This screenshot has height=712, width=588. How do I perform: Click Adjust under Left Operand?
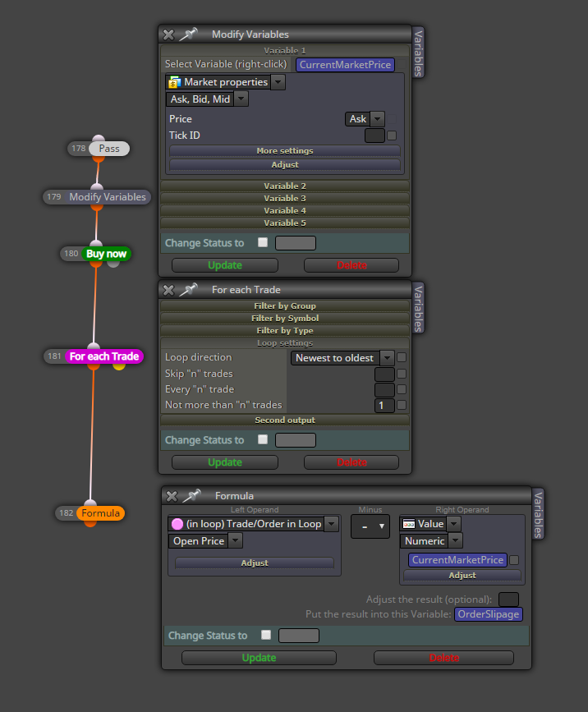pyautogui.click(x=255, y=563)
